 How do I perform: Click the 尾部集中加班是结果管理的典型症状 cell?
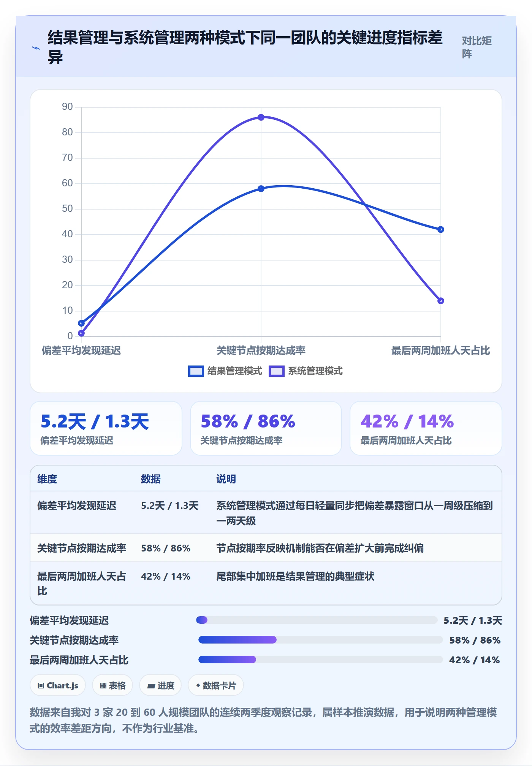pyautogui.click(x=295, y=576)
